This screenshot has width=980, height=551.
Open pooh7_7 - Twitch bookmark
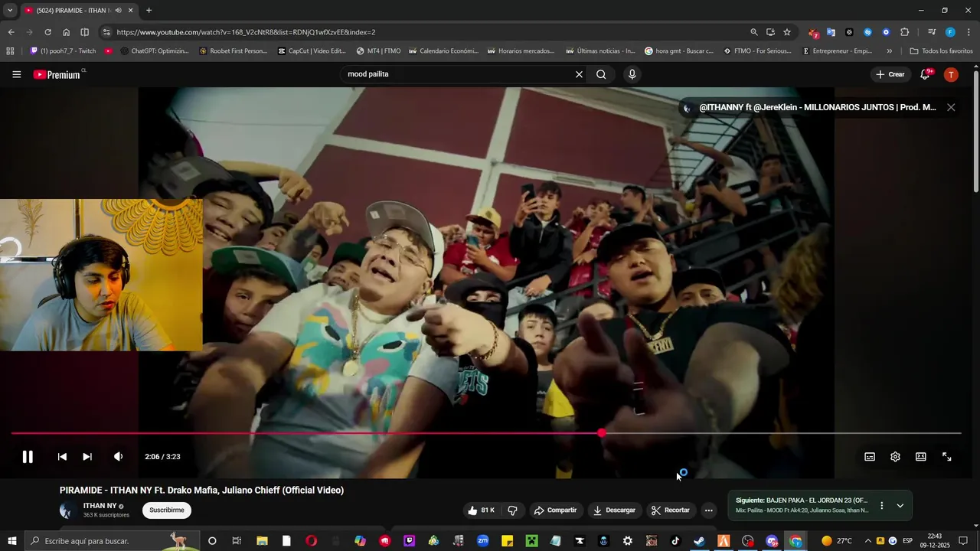click(63, 51)
